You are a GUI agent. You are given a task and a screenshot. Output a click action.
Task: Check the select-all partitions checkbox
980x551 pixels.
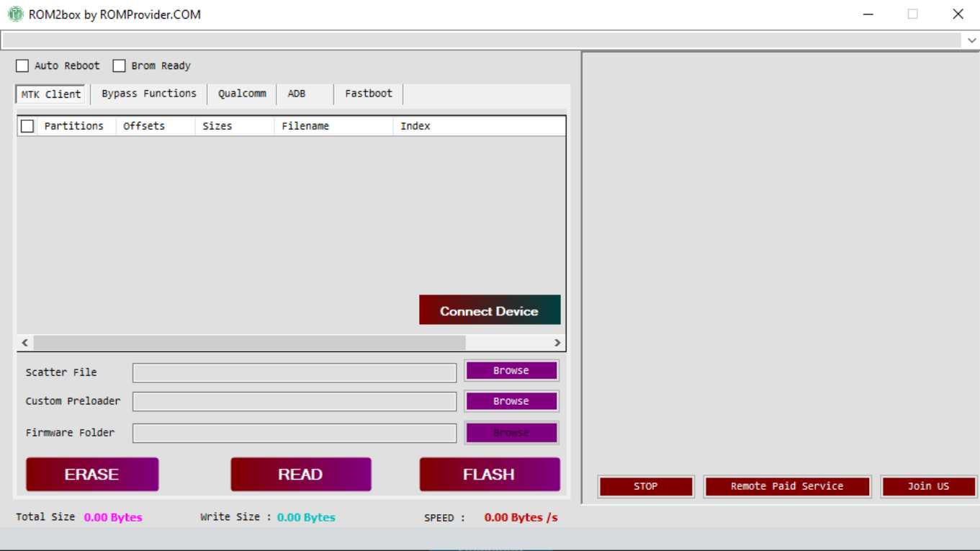pos(27,125)
